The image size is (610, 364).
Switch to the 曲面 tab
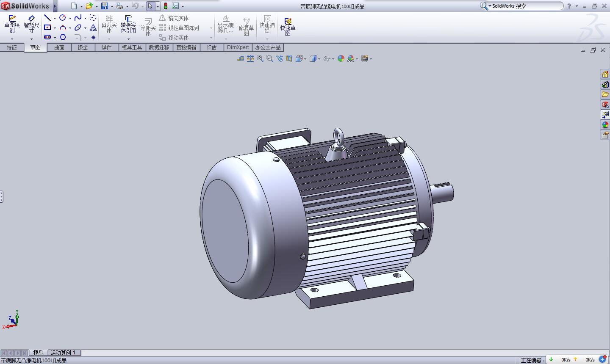point(59,47)
